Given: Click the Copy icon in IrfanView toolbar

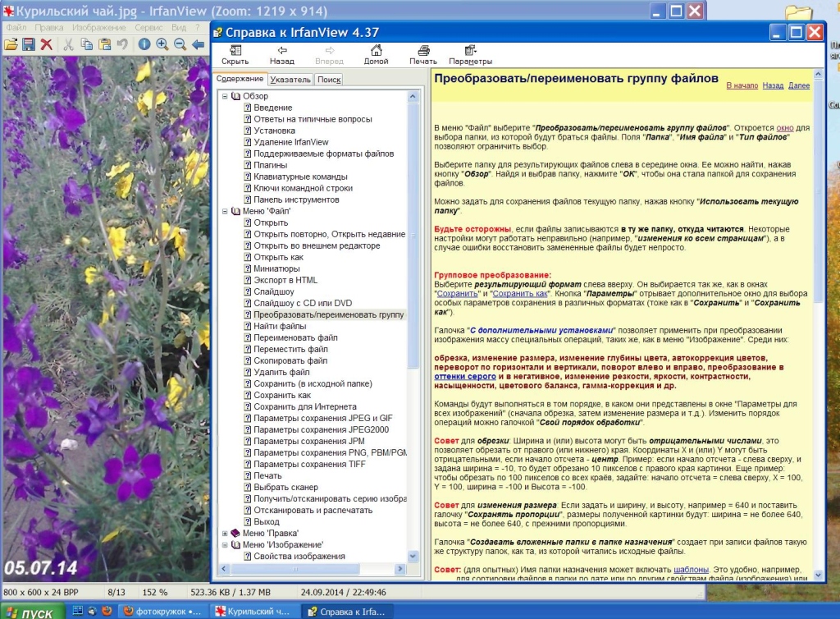Looking at the screenshot, I should click(x=86, y=44).
